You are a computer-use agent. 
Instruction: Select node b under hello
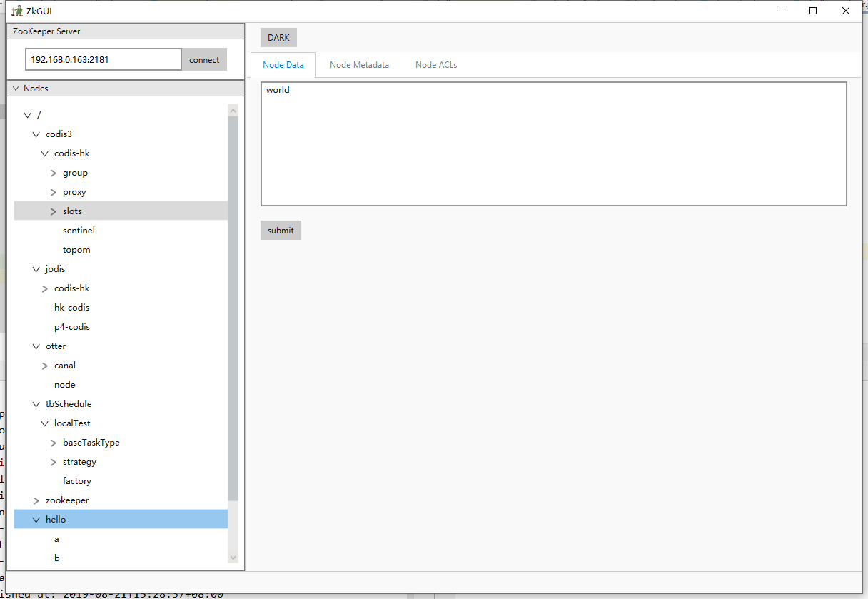click(57, 558)
